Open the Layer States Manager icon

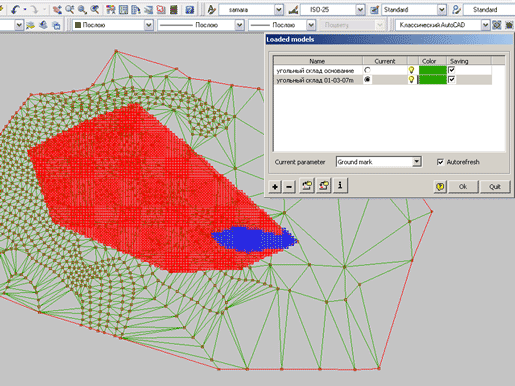[56, 25]
